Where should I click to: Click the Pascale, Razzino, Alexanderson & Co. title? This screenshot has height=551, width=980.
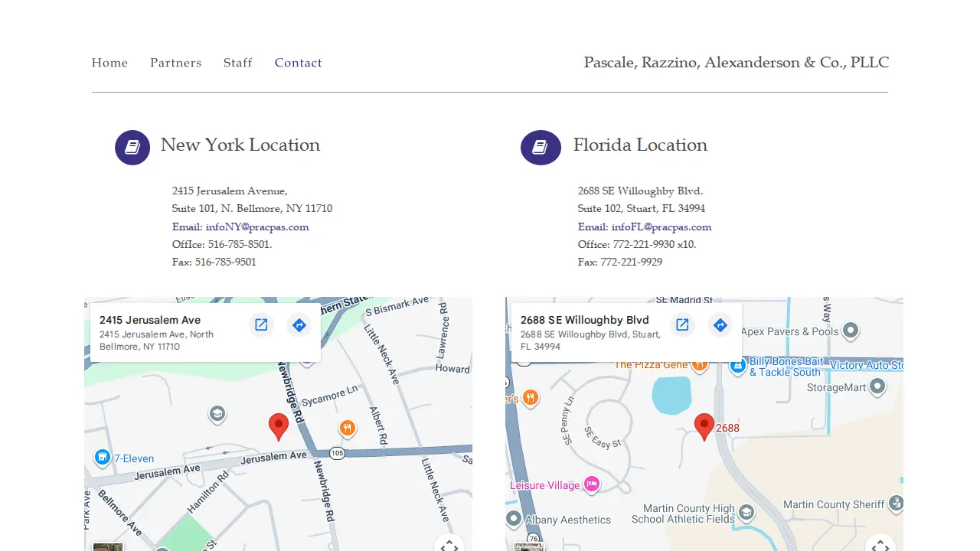pyautogui.click(x=737, y=63)
